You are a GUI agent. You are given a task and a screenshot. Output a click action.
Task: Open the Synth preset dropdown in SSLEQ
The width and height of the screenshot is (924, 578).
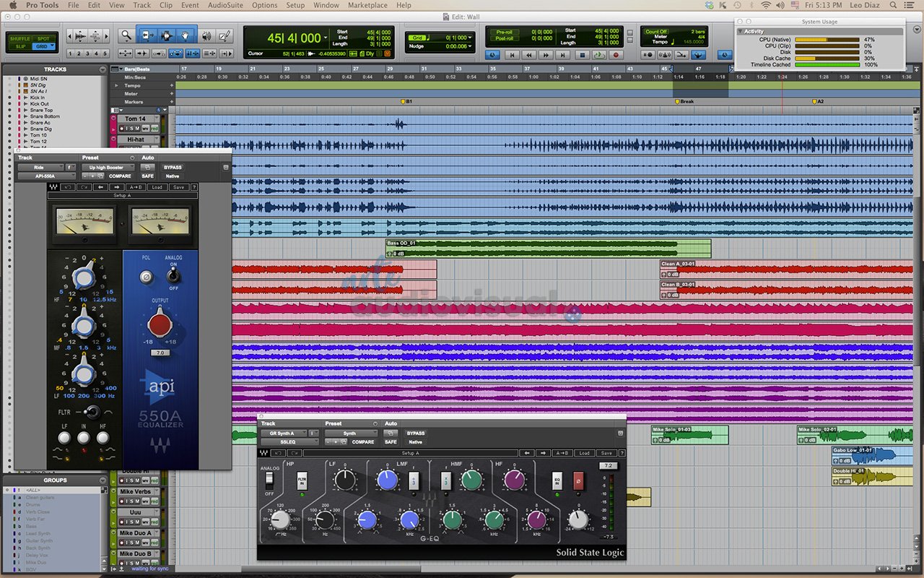(x=351, y=433)
